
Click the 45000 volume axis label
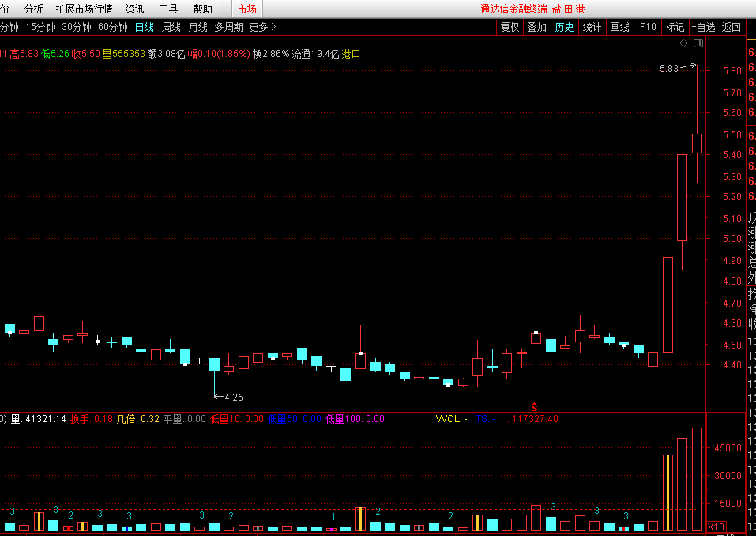[x=728, y=448]
